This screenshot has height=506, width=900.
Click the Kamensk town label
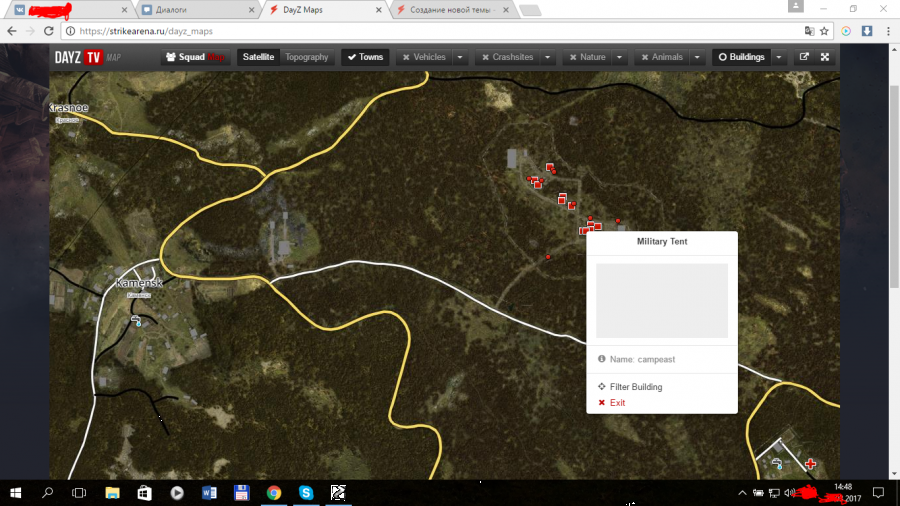[139, 283]
